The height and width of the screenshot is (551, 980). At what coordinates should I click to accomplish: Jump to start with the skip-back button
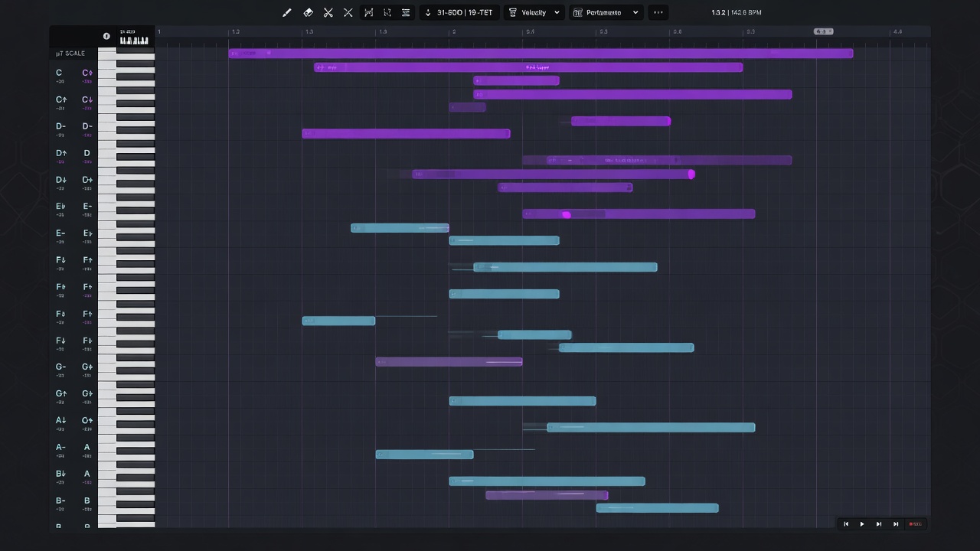[x=845, y=524]
